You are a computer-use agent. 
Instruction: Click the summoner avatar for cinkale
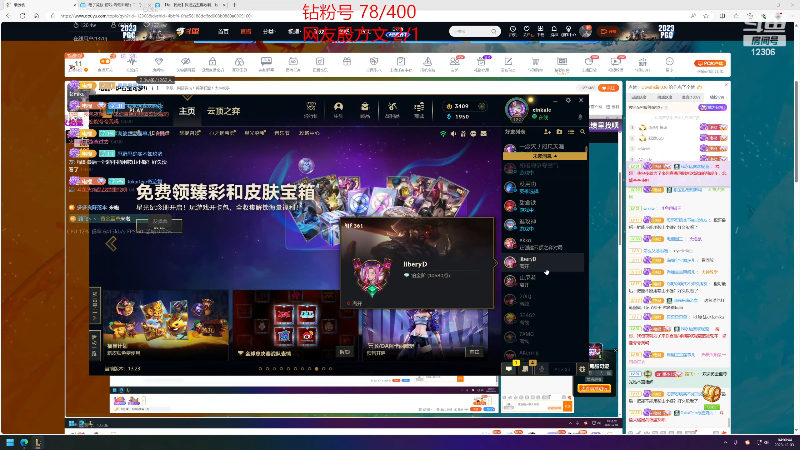point(516,109)
